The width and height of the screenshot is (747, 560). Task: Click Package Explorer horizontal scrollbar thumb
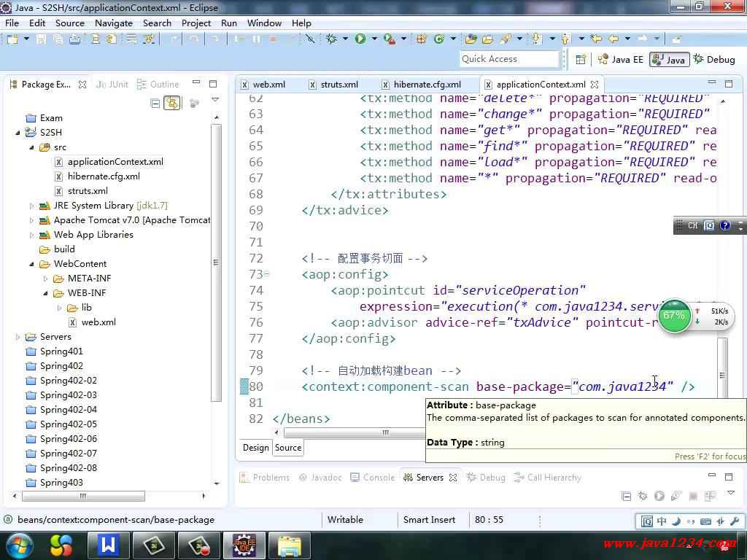83,496
